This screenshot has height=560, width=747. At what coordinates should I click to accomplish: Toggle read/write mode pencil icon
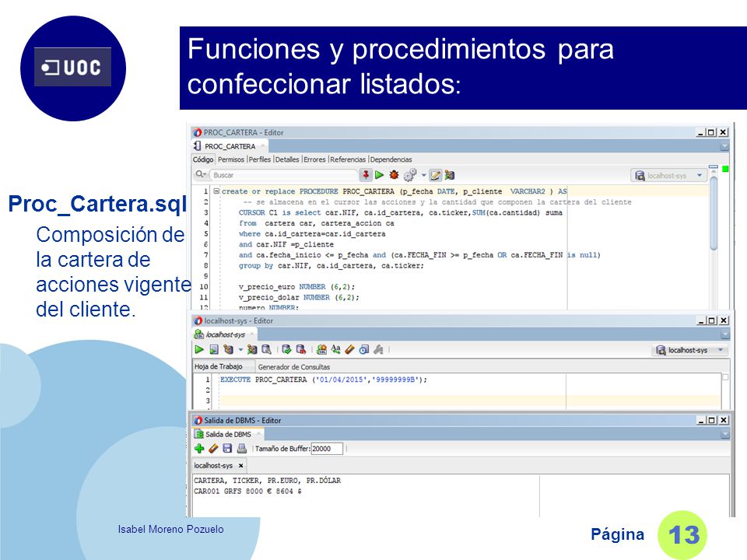[435, 175]
